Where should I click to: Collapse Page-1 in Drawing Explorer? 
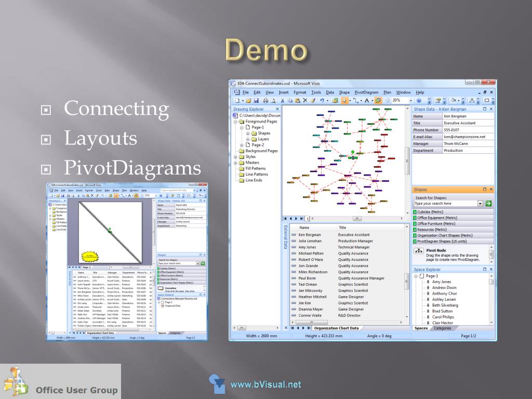242,128
